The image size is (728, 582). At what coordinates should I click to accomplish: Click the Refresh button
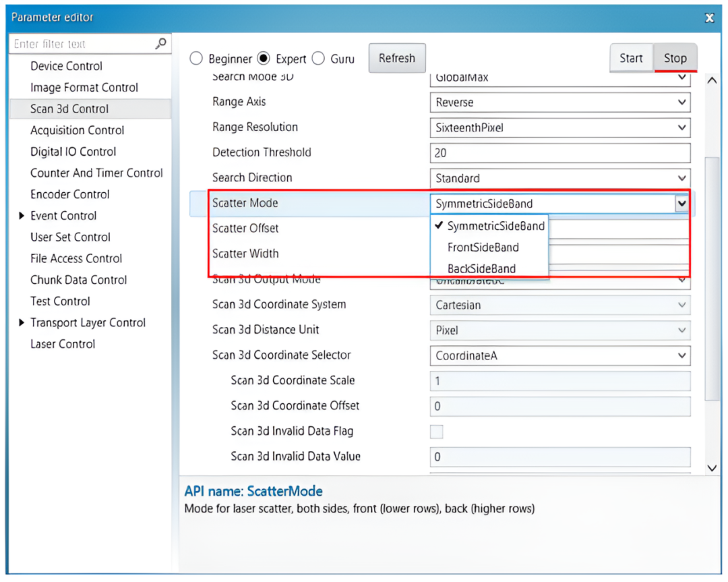click(396, 59)
